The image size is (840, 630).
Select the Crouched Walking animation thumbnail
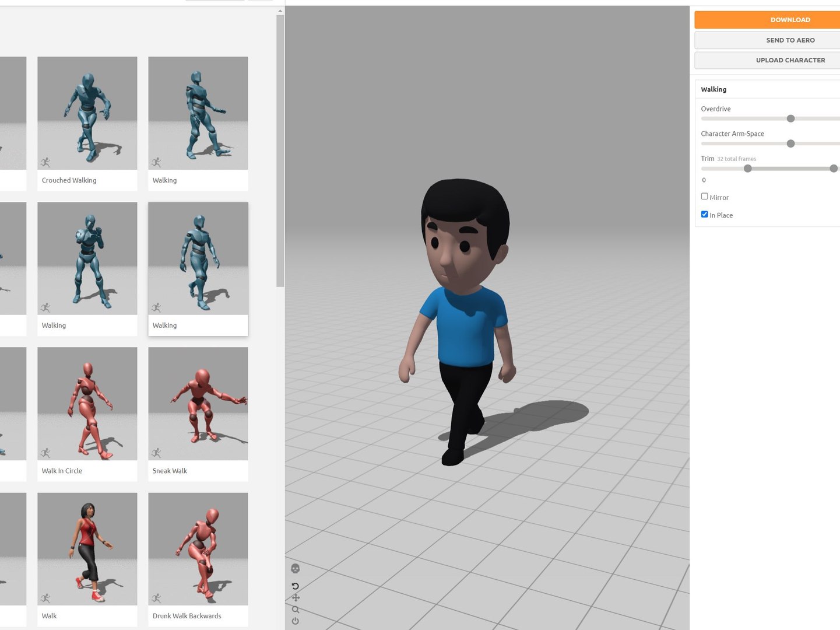pyautogui.click(x=87, y=113)
